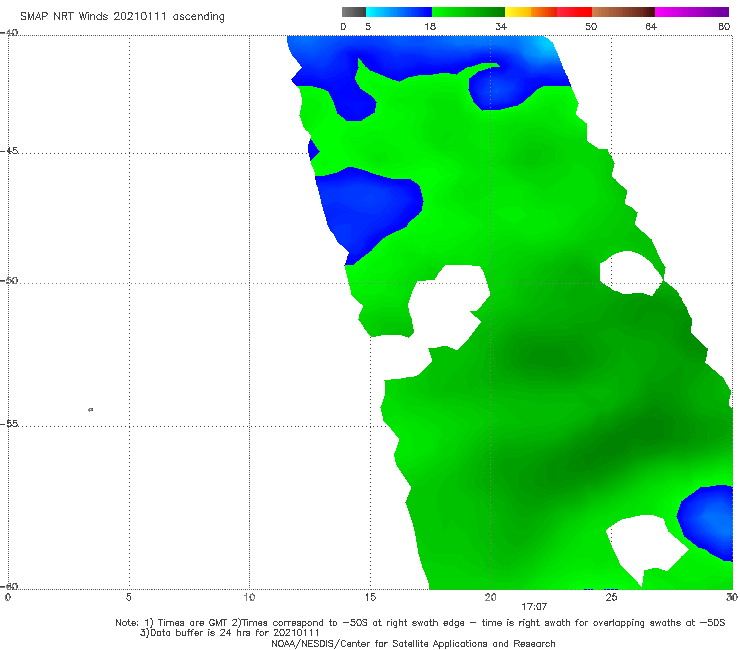Click latitude axis label '-50'
Viewport: 740px width, 650px height.
click(9, 281)
